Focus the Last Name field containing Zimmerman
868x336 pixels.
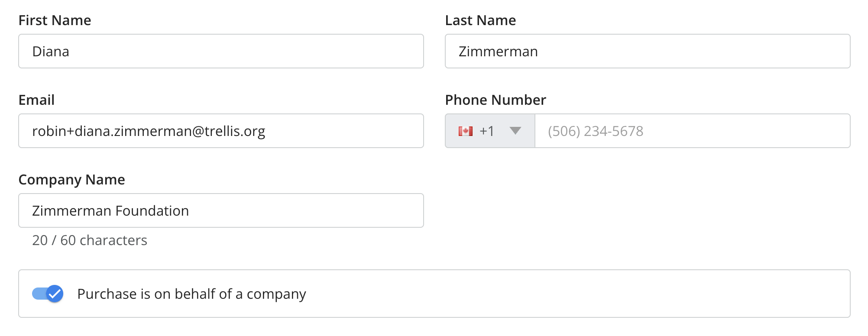(647, 51)
